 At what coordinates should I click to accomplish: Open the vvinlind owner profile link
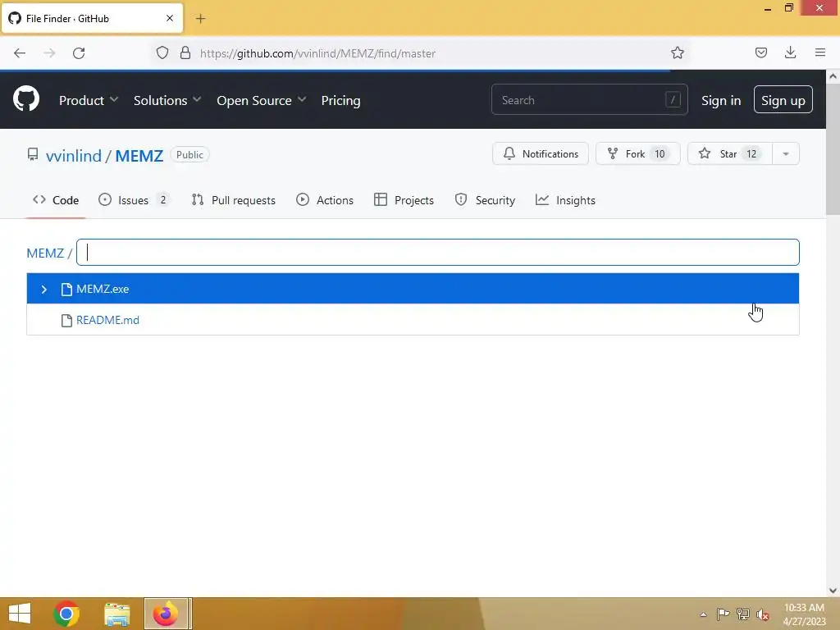tap(73, 155)
